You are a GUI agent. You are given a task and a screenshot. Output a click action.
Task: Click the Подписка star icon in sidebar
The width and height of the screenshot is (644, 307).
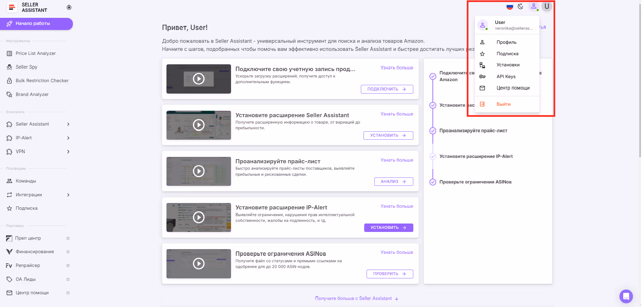(9, 208)
